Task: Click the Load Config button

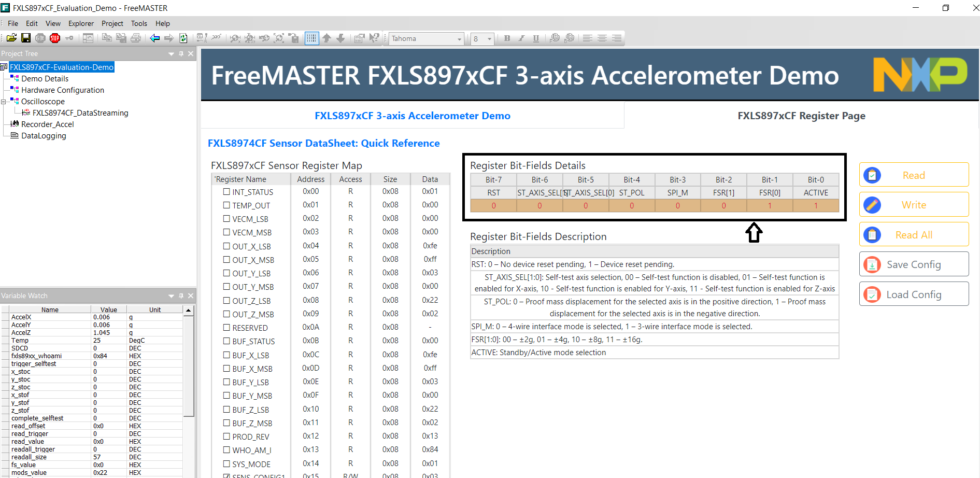Action: click(x=914, y=294)
